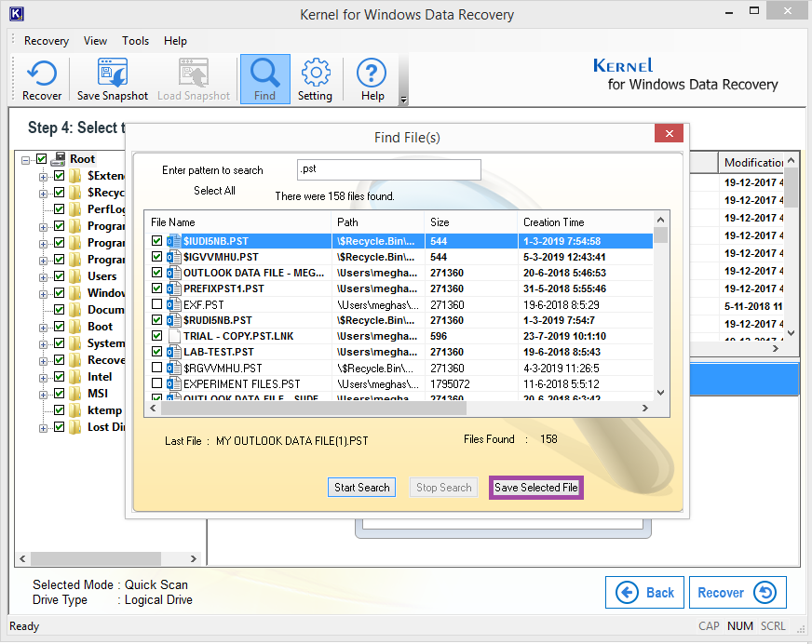Screen dimensions: 812x644
Task: Close the Find File(s) dialog
Action: pos(670,133)
